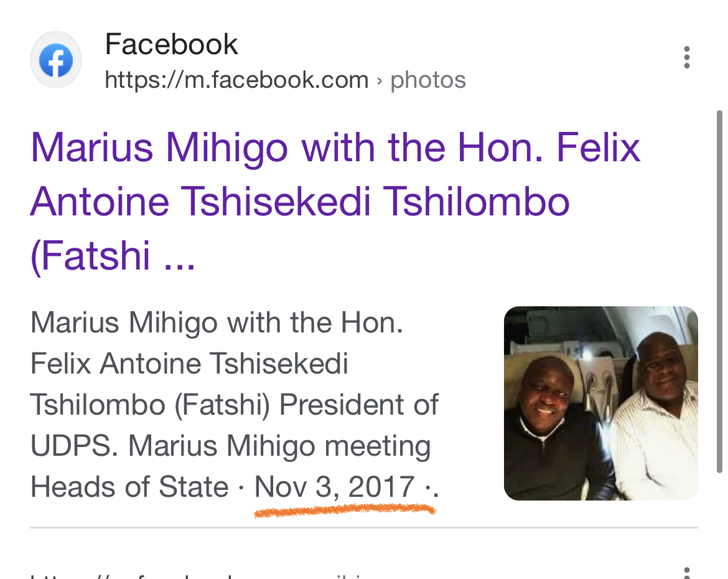
Task: Click the page scrollbar on the right
Action: 720,291
